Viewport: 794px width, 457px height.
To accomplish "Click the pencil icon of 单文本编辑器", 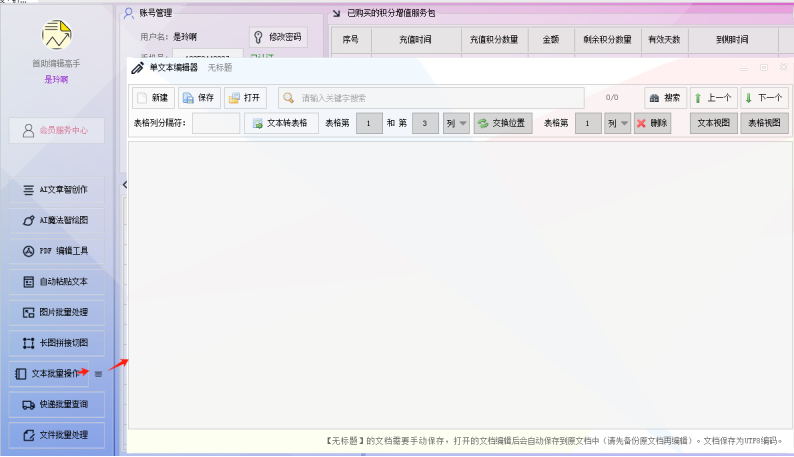I will pyautogui.click(x=137, y=68).
